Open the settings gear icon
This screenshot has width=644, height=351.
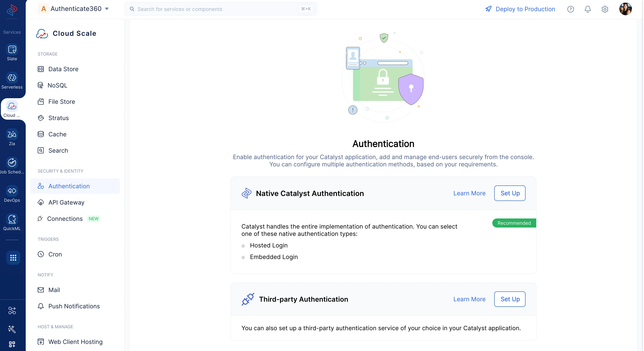pyautogui.click(x=605, y=9)
